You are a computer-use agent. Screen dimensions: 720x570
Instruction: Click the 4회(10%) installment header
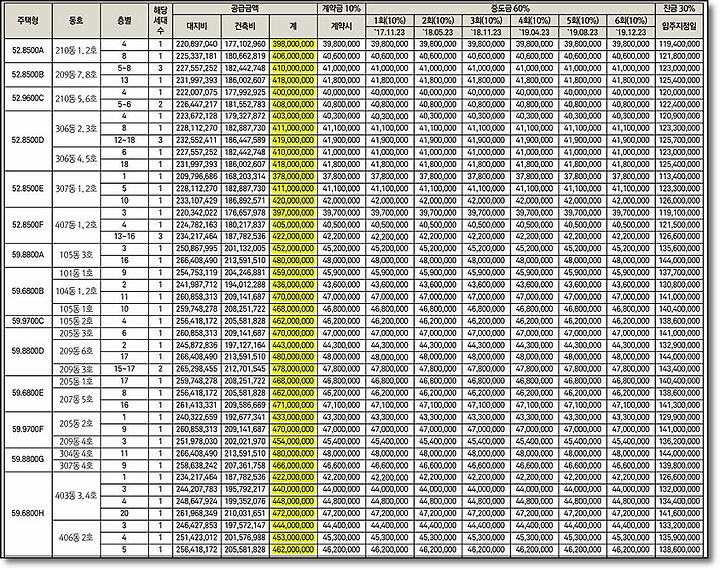pos(534,21)
